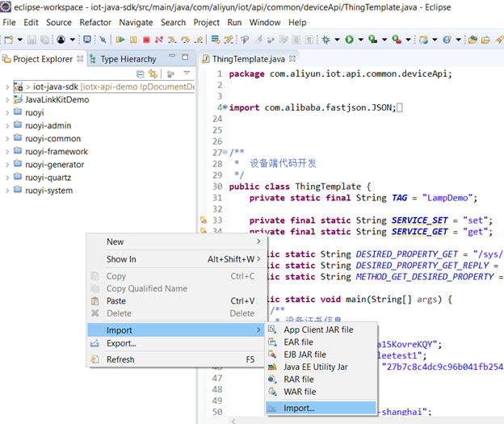
Task: Open the Navigate menu
Action: (x=136, y=23)
